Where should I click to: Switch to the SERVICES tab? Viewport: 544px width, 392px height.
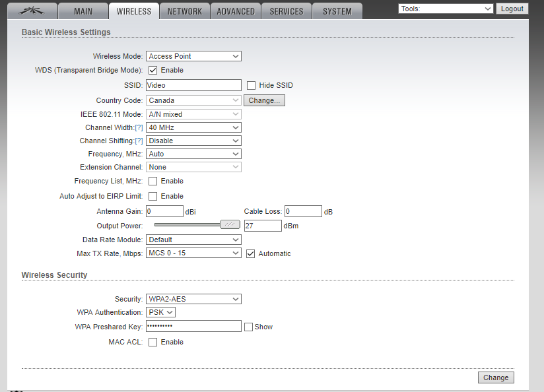(x=287, y=11)
